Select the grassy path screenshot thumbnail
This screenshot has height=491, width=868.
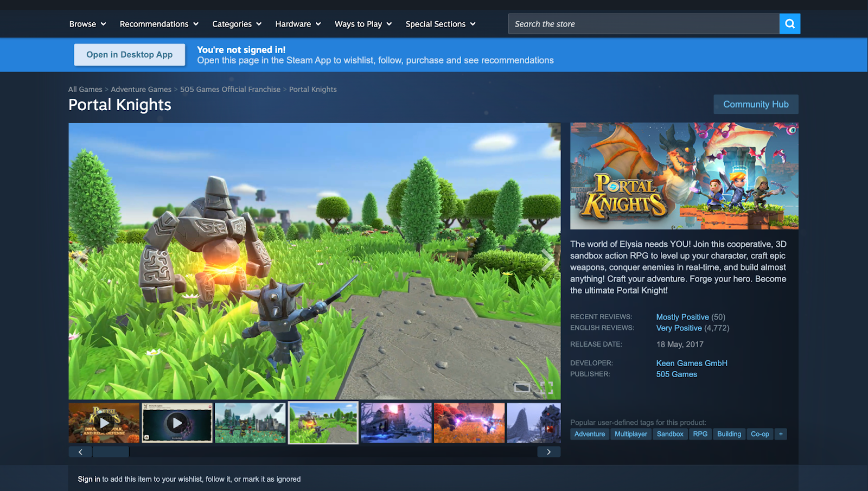pyautogui.click(x=323, y=423)
